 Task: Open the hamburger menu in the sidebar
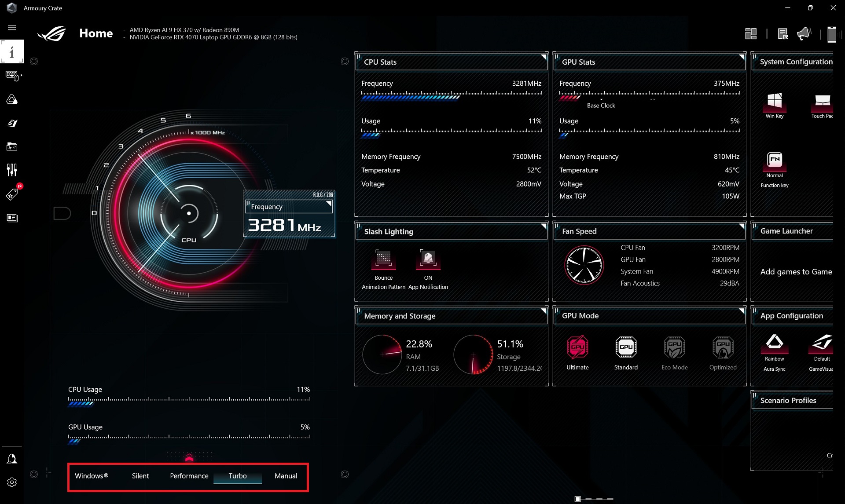pos(12,28)
